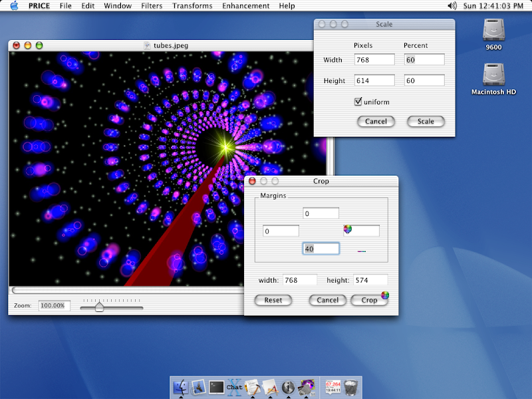Click the green zoom button of tubes.jpeg window
Viewport: 532px width, 399px height.
click(39, 45)
